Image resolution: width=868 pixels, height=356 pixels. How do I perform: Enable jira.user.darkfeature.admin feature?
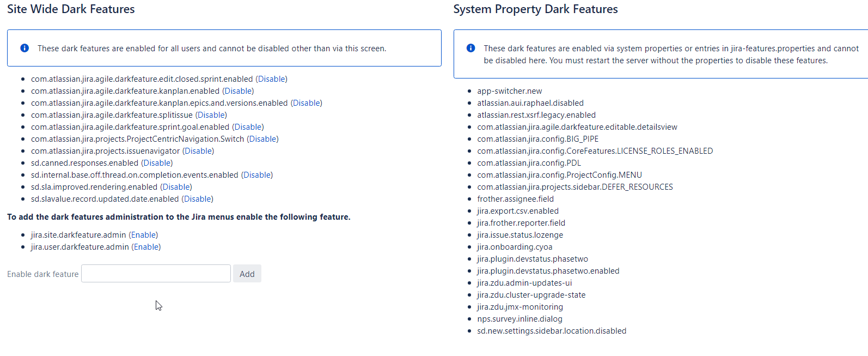[x=146, y=247]
